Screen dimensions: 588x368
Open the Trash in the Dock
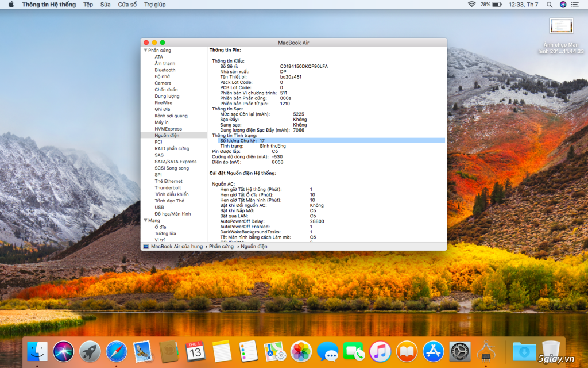551,351
